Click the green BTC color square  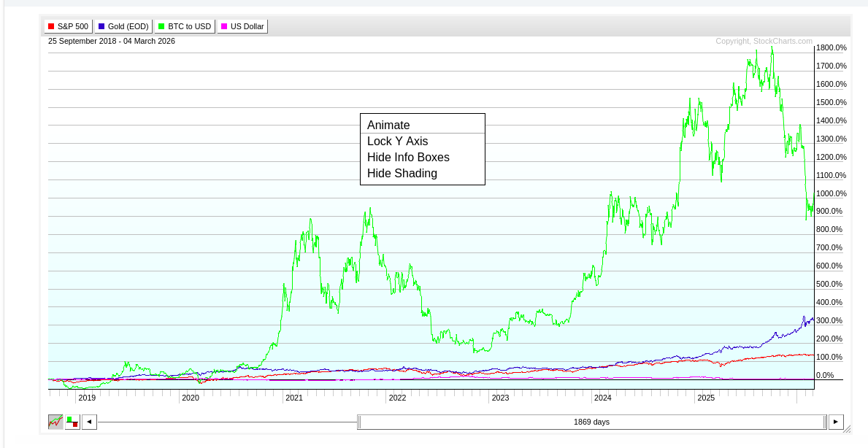(161, 26)
